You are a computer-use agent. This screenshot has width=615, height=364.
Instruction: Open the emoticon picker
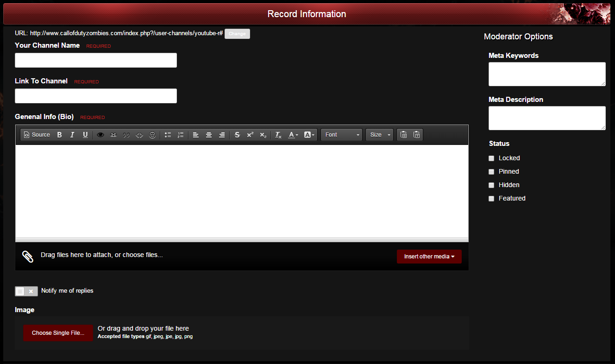[152, 135]
